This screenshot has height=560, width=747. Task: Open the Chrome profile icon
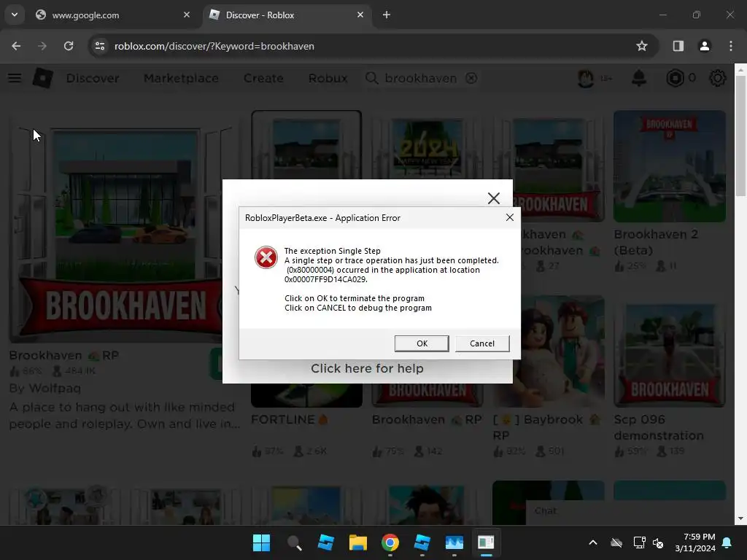click(704, 46)
